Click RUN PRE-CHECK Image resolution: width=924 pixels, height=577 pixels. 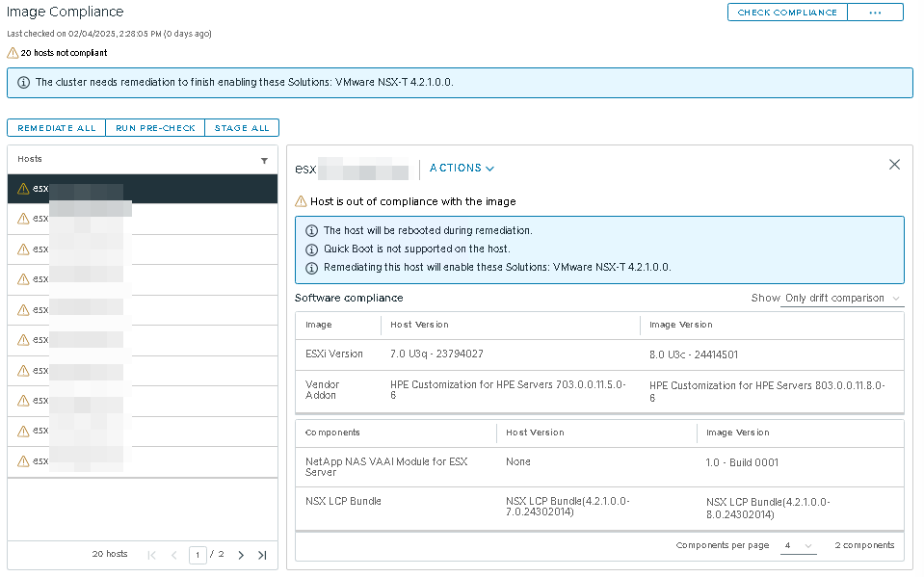(155, 127)
